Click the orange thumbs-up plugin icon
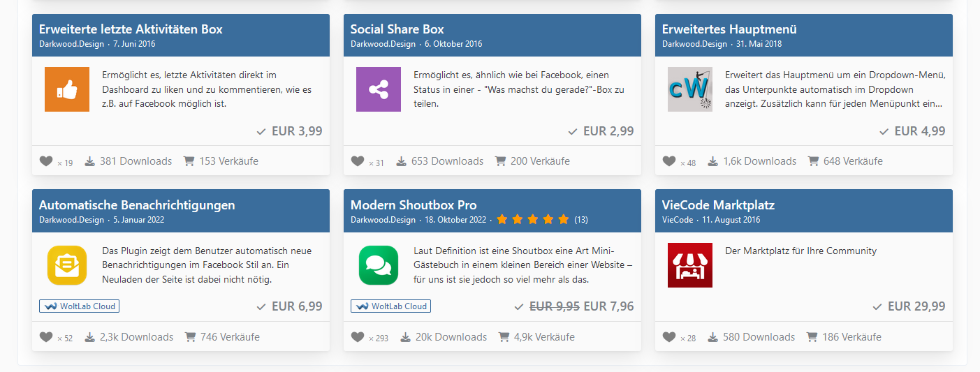The image size is (980, 372). (67, 89)
